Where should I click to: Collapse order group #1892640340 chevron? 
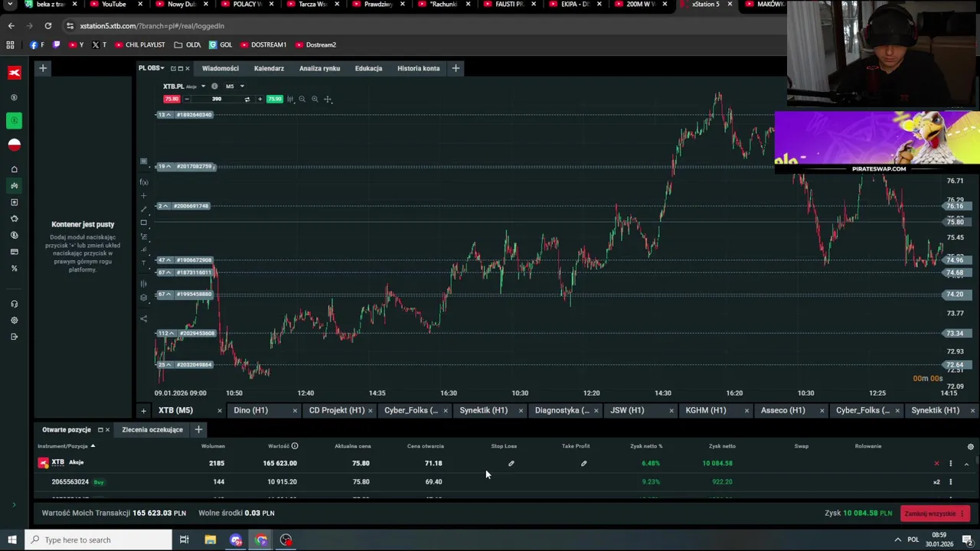(x=168, y=115)
